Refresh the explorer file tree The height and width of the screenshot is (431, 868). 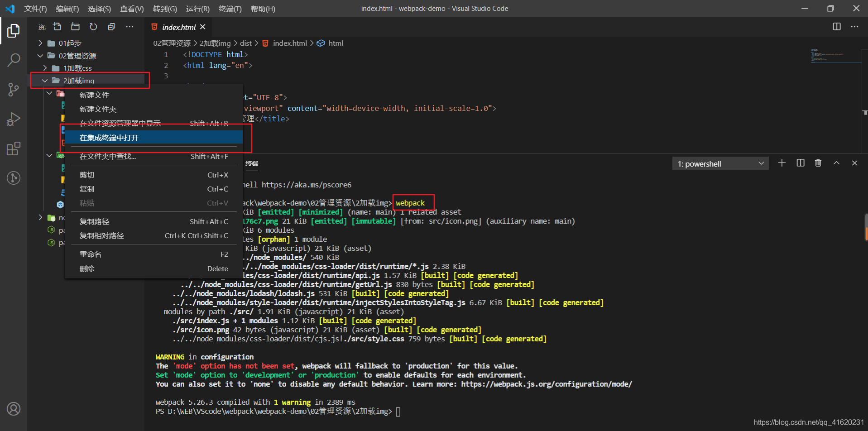point(93,27)
